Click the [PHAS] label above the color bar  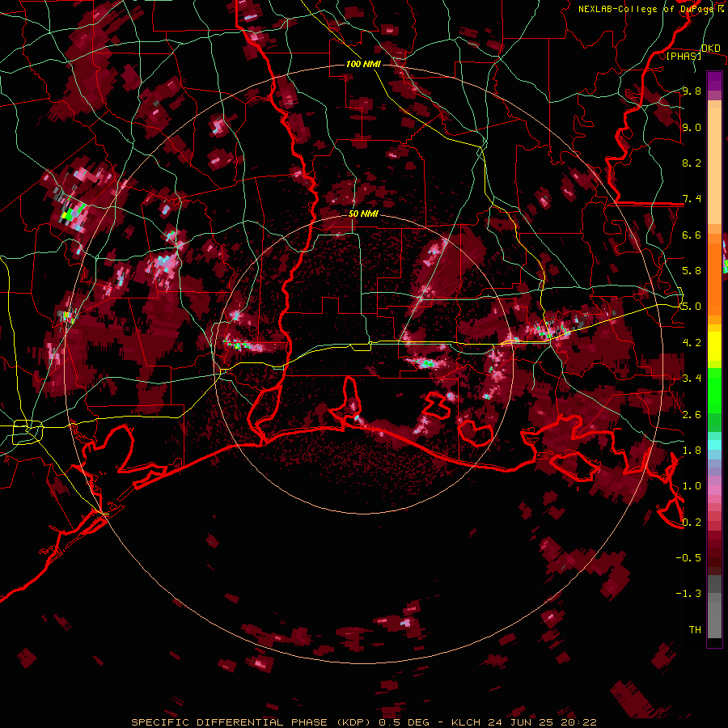(684, 56)
